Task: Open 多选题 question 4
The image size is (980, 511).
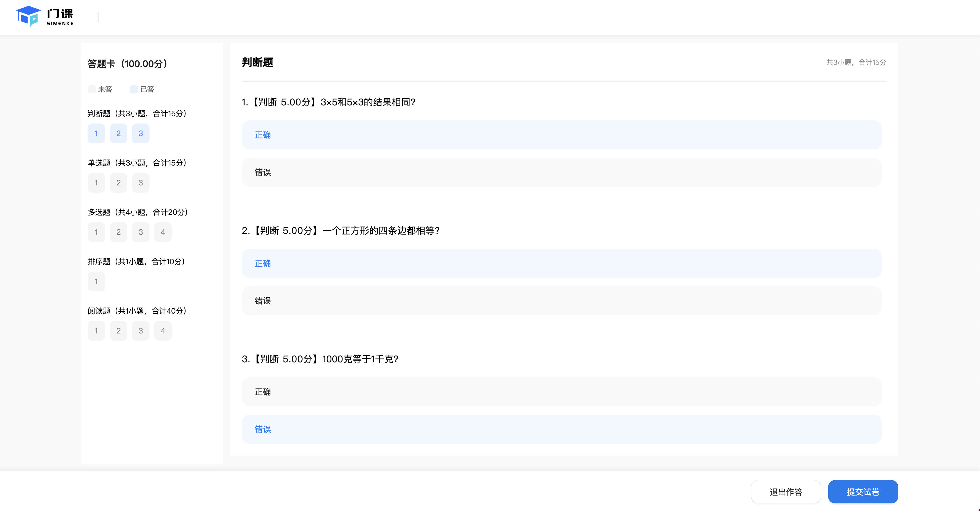Action: [162, 232]
